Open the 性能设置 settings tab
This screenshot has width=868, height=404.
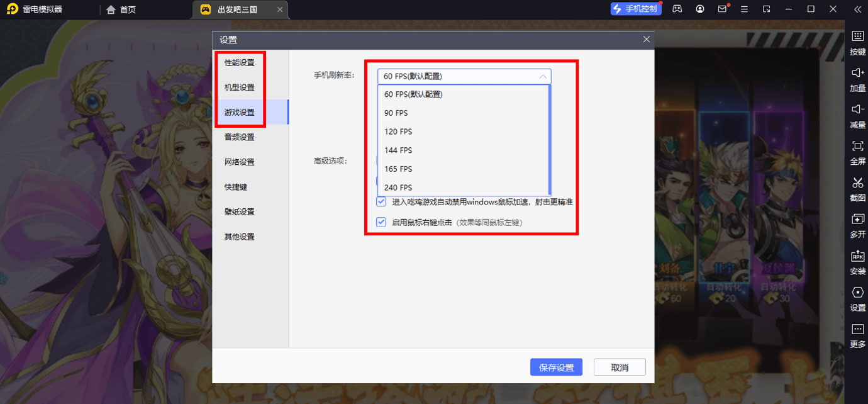click(x=250, y=63)
